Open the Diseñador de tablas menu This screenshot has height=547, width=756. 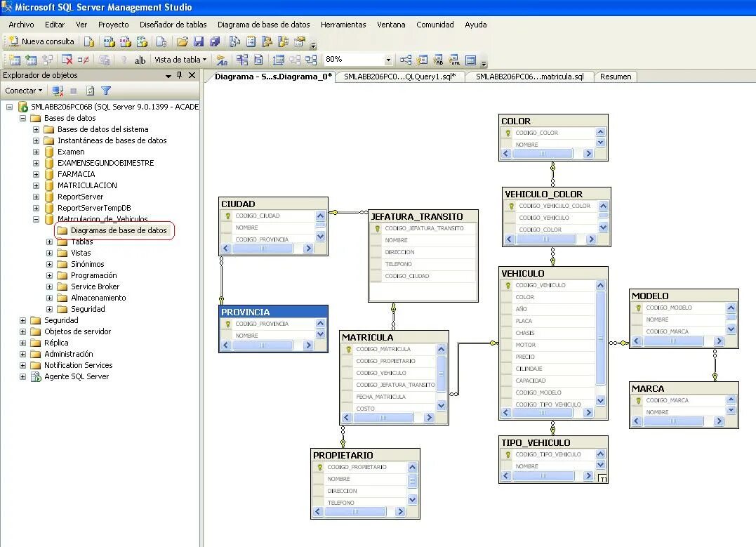[173, 25]
